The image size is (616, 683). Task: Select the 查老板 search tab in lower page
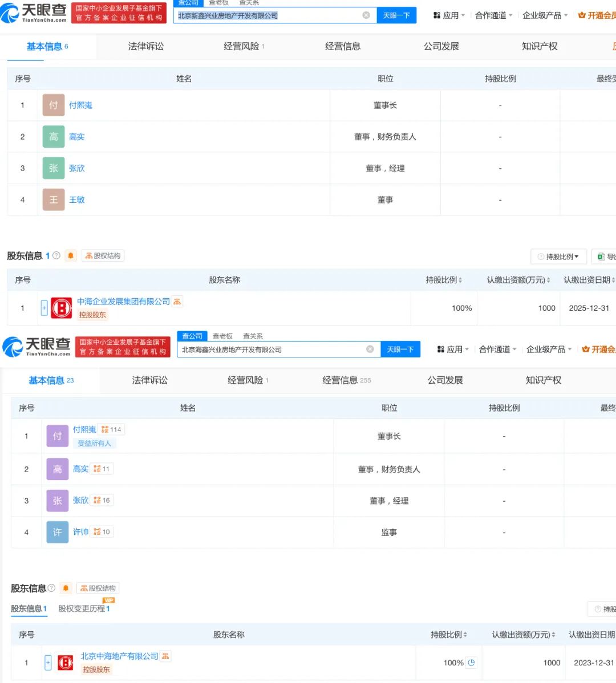222,336
